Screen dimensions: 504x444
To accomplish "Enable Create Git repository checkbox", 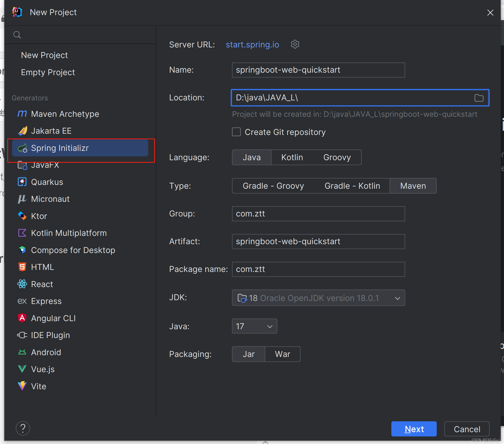I will [236, 132].
